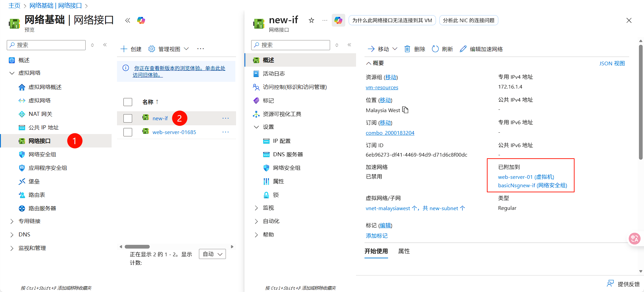Viewport: 644px width, 292px height.
Task: Refresh with the 刷新 button
Action: click(442, 49)
